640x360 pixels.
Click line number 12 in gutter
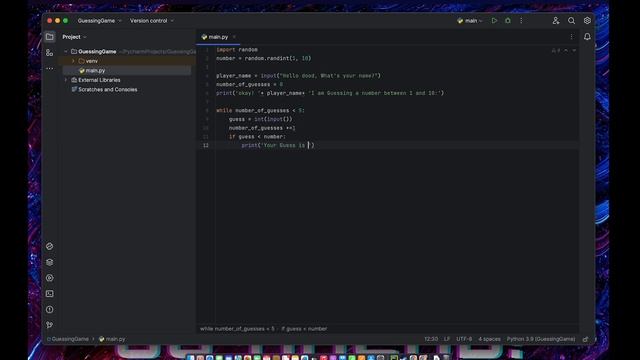coord(206,145)
